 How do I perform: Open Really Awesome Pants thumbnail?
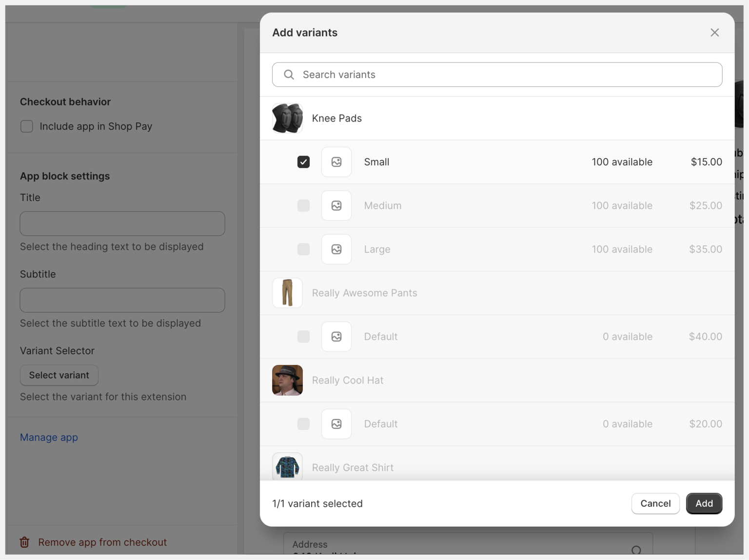[x=287, y=293]
